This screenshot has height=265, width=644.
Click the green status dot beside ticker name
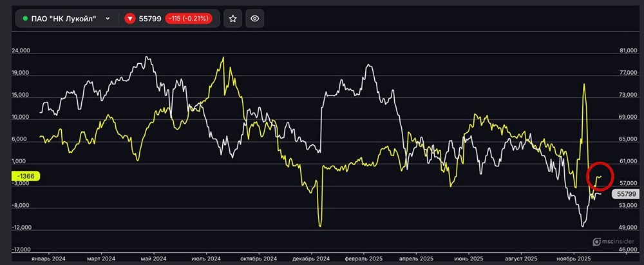click(x=26, y=19)
